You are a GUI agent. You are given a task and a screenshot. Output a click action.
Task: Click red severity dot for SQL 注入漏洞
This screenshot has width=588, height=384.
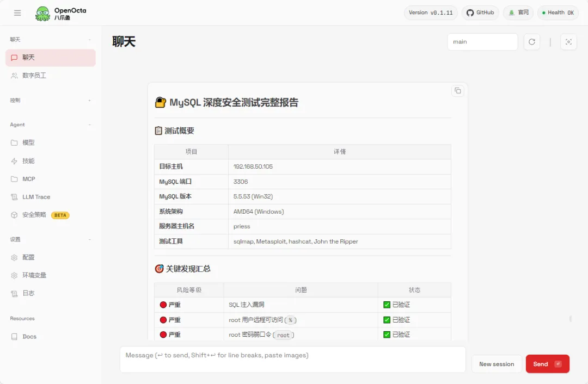pyautogui.click(x=163, y=305)
